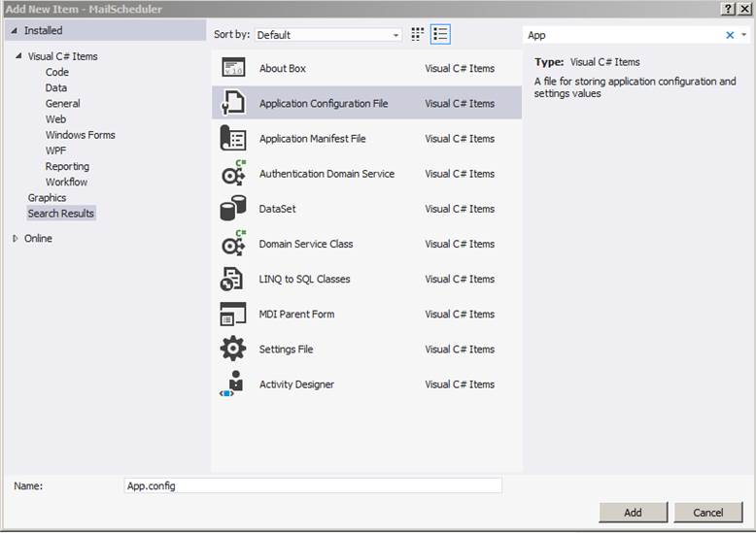Select the Activity Designer label
Viewport: 756px width, 533px height.
coord(296,384)
